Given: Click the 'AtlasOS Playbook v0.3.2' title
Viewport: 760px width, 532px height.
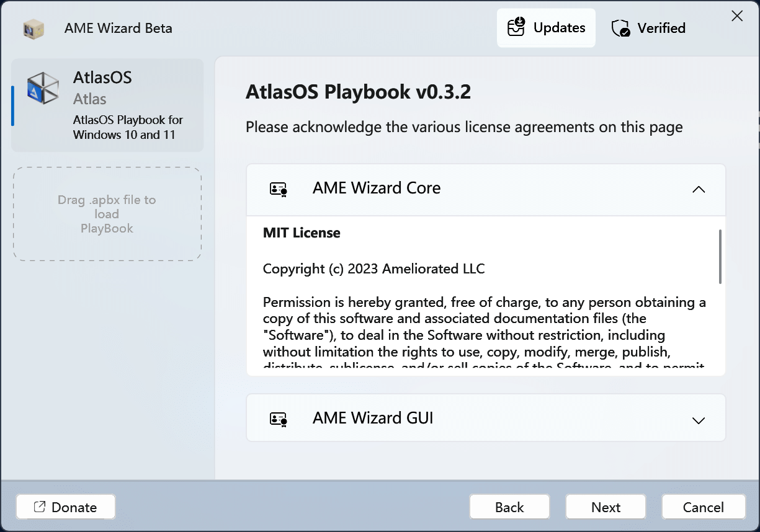Looking at the screenshot, I should 359,92.
